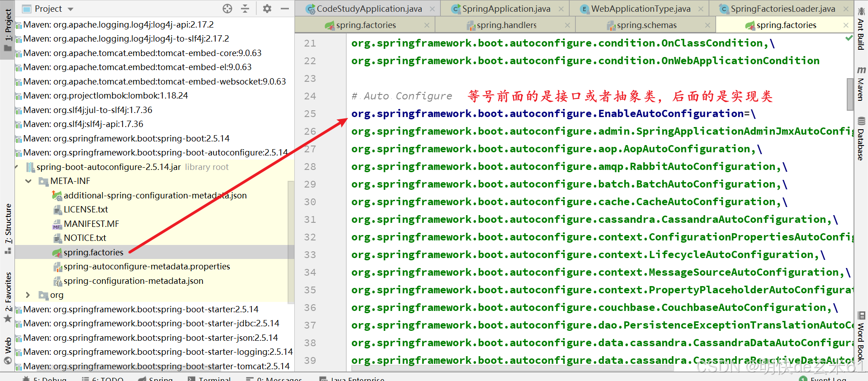868x381 pixels.
Task: Select Maven tomcat-embed-core:9.0.63 library
Action: (142, 53)
